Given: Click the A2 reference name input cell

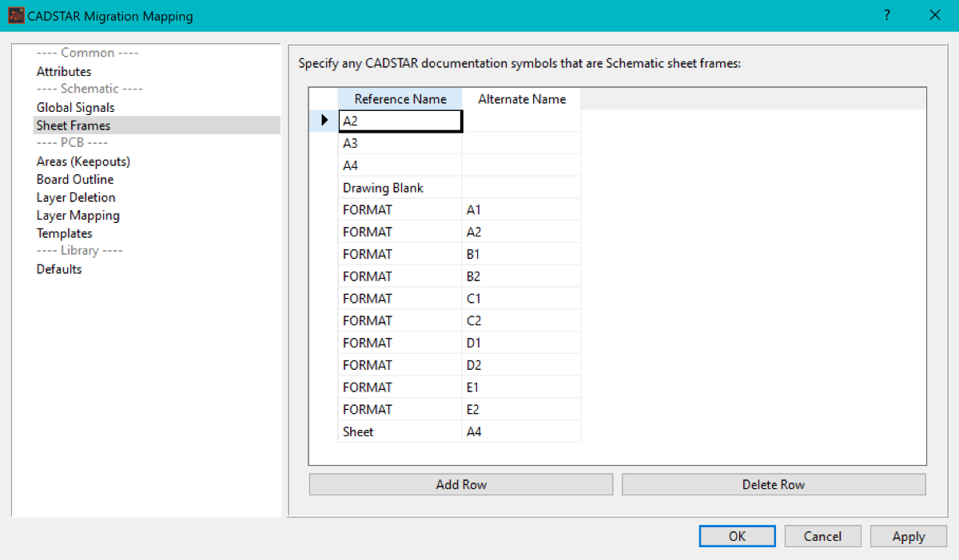Looking at the screenshot, I should 400,121.
